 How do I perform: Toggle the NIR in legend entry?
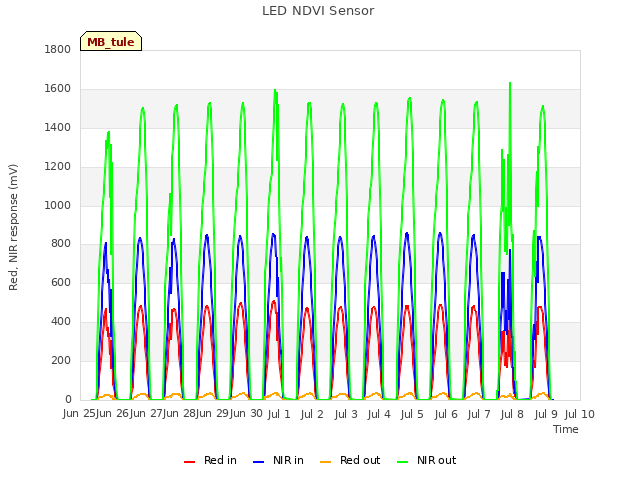pos(278,460)
